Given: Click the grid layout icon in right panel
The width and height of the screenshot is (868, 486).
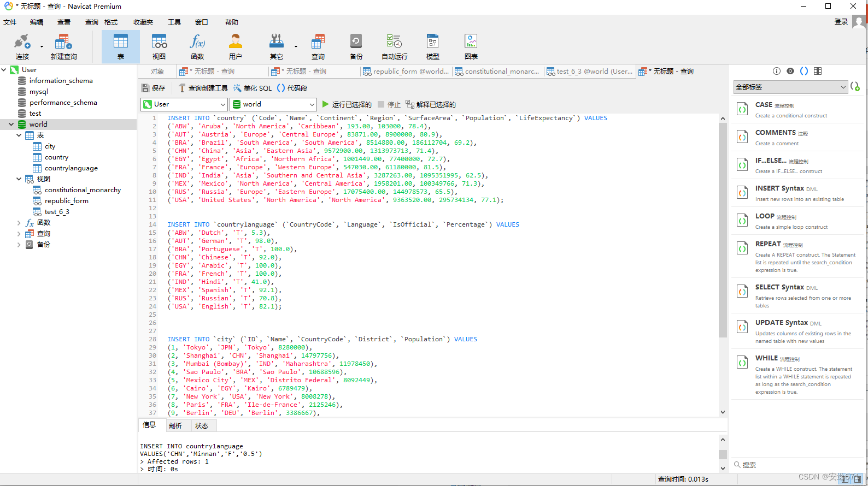Looking at the screenshot, I should point(818,71).
